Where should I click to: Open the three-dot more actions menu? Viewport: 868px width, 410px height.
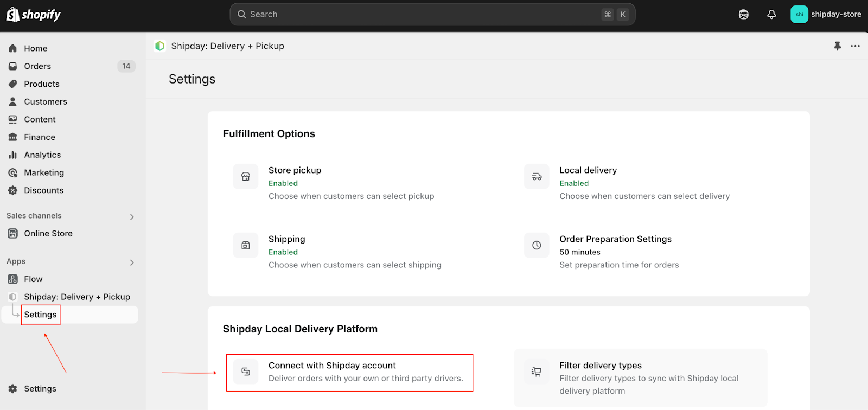[856, 46]
